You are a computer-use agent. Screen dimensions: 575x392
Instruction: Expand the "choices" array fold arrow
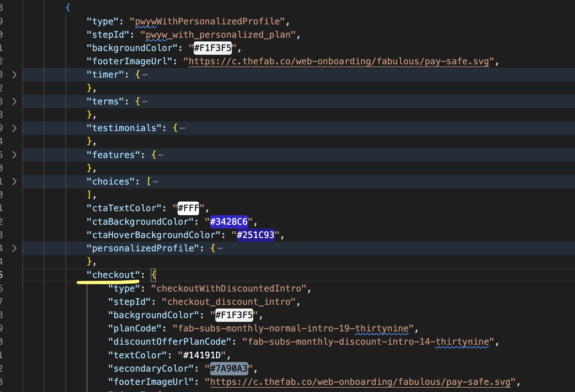pyautogui.click(x=14, y=181)
